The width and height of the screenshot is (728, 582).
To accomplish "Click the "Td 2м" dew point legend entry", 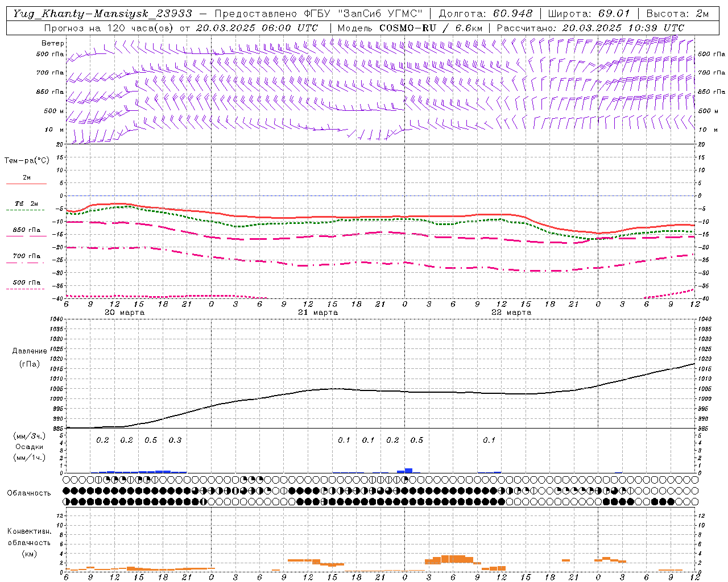I will point(27,203).
